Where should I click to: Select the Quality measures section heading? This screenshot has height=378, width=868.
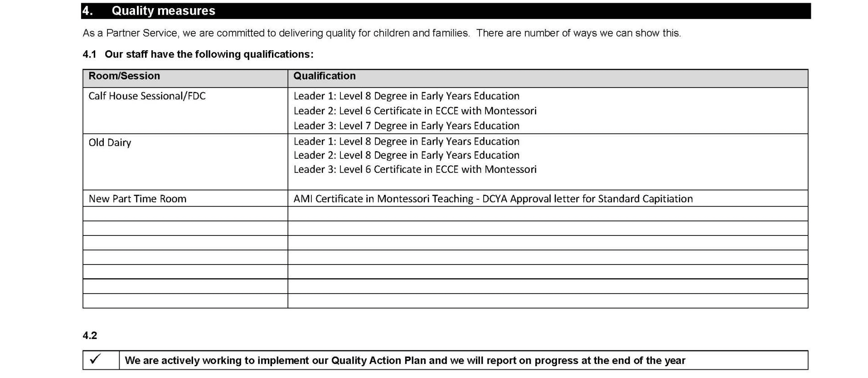pos(163,11)
